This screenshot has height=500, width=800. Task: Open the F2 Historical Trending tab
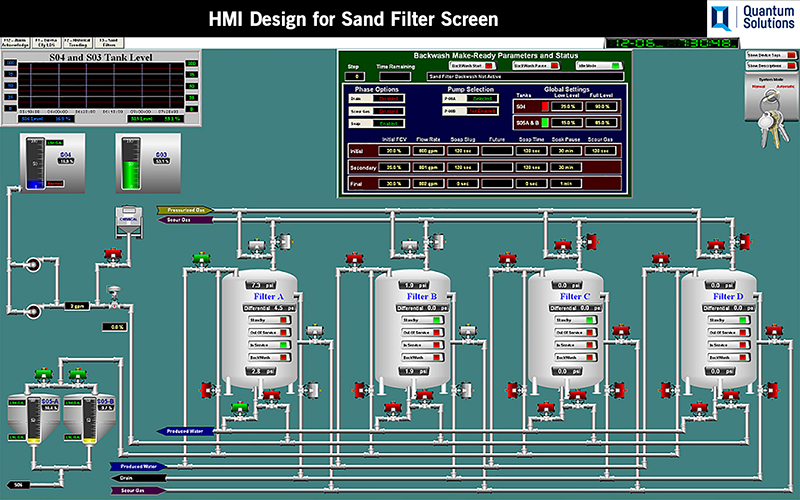(x=76, y=41)
